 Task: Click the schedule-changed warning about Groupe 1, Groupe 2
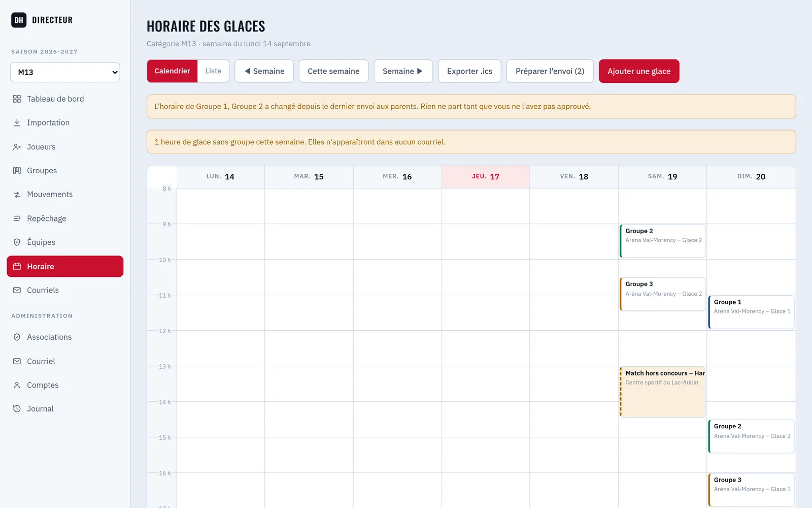[x=471, y=107]
